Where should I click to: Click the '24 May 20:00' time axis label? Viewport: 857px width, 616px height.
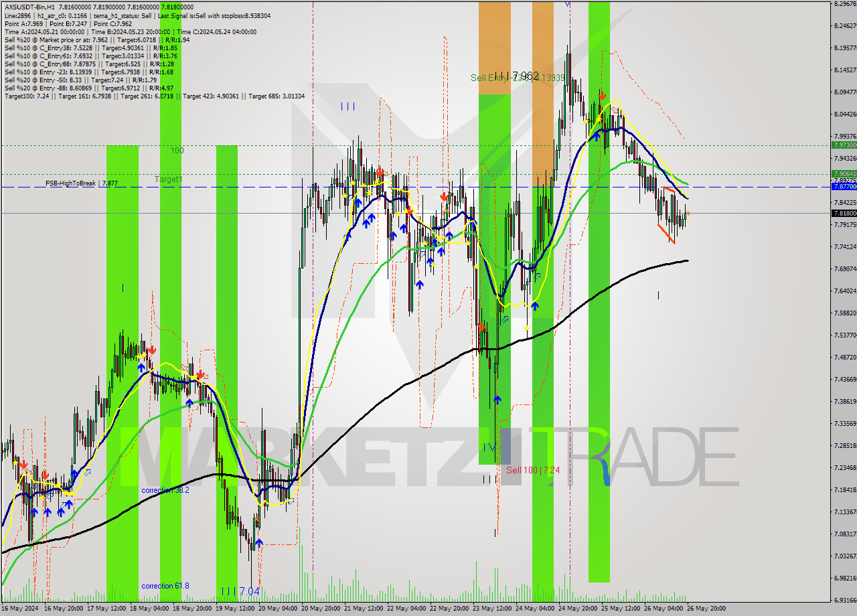[579, 609]
